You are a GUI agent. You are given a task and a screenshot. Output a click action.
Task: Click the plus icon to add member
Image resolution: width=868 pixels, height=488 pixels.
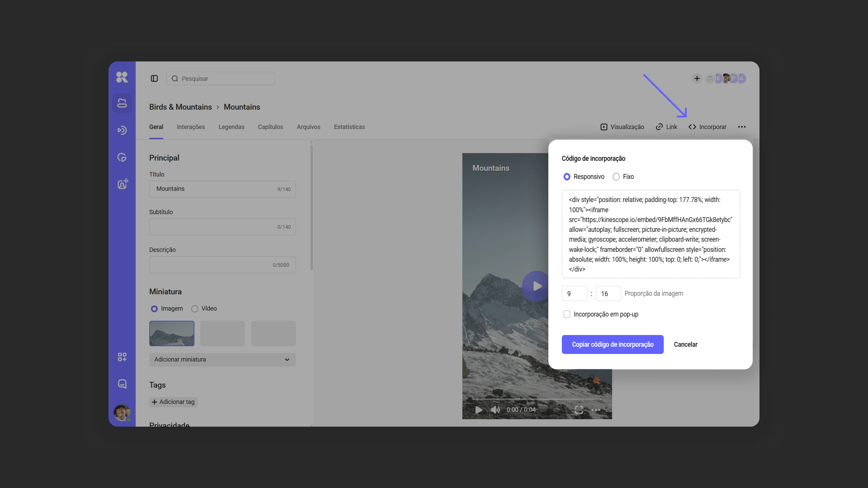(x=697, y=78)
